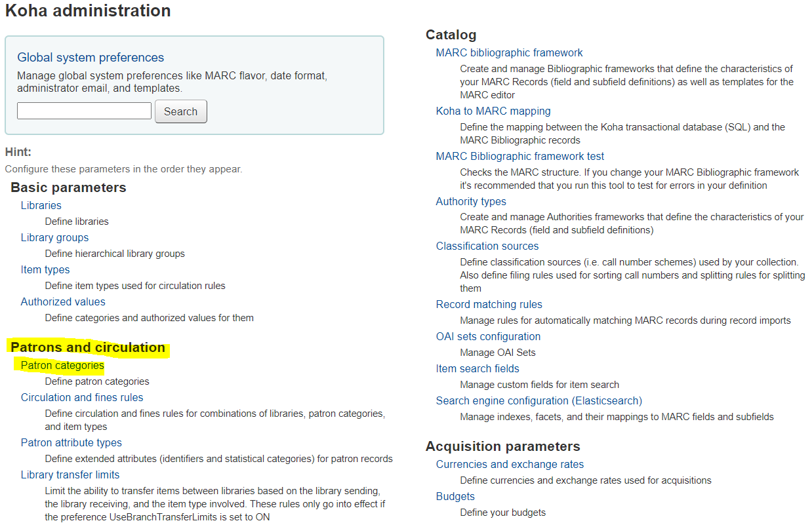Open Authority types link
This screenshot has width=812, height=523.
click(471, 201)
